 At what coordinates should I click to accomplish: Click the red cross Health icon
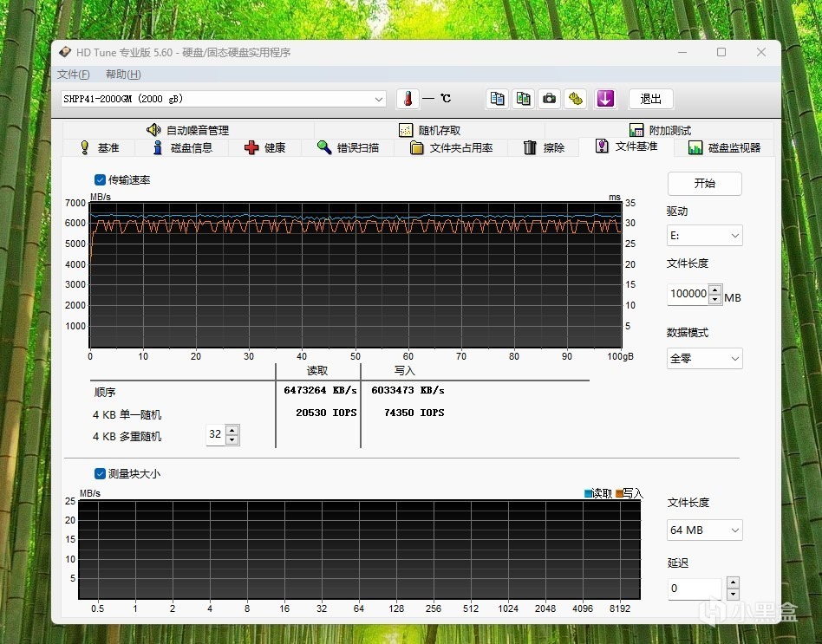click(x=251, y=147)
